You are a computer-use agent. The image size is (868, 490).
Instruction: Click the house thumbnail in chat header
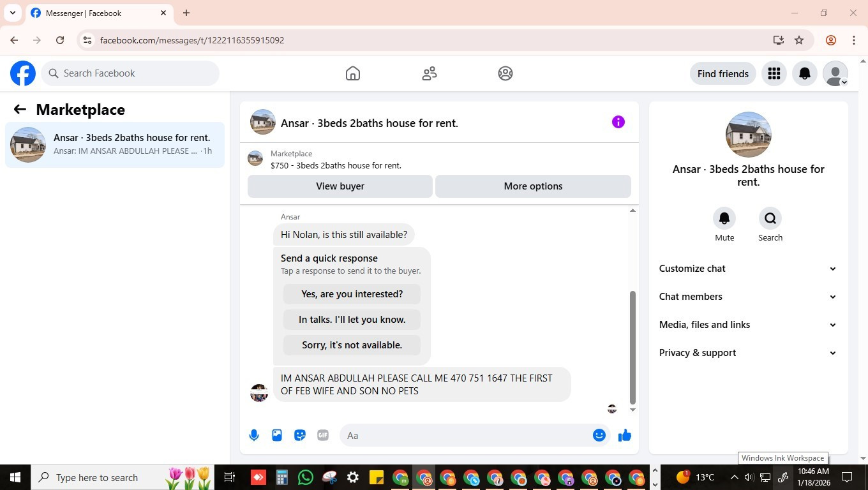[x=263, y=122]
